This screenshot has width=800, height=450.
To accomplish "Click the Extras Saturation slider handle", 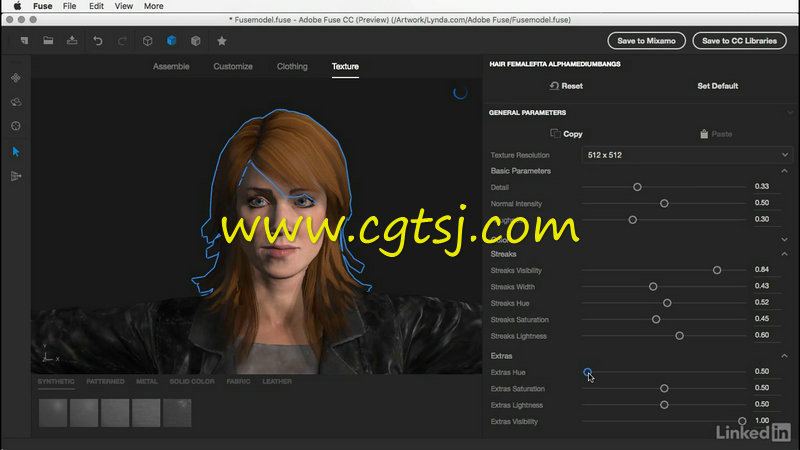I will click(664, 389).
